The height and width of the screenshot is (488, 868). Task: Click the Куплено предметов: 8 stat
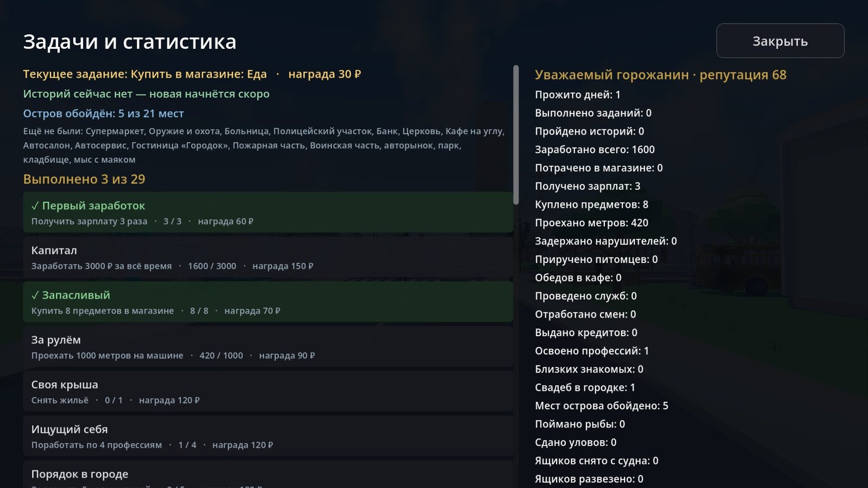pyautogui.click(x=592, y=204)
